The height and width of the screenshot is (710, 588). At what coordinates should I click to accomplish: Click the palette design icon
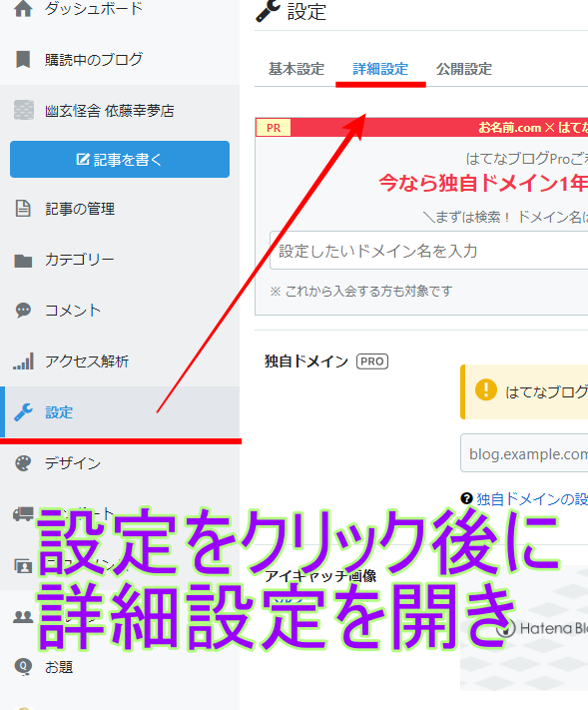[x=23, y=463]
